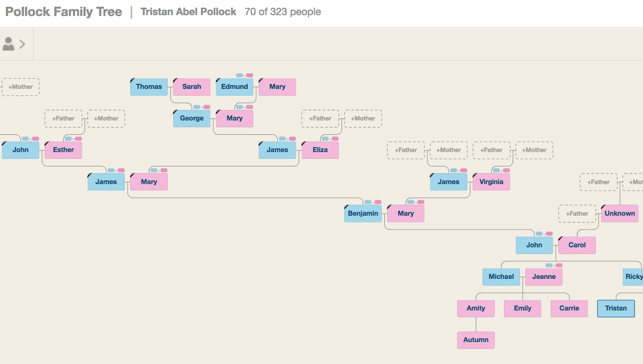Click Tristan Abel Pollock name in header
643x364 pixels.
[188, 12]
